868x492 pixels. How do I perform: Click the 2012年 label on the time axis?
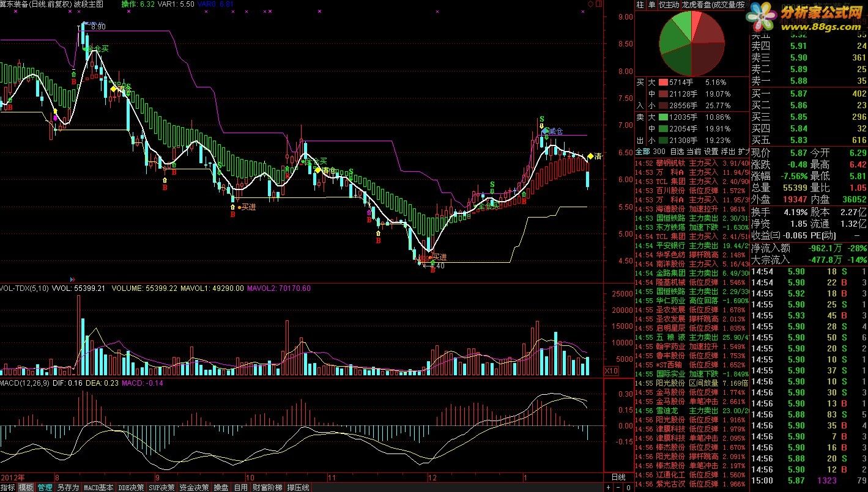click(13, 477)
